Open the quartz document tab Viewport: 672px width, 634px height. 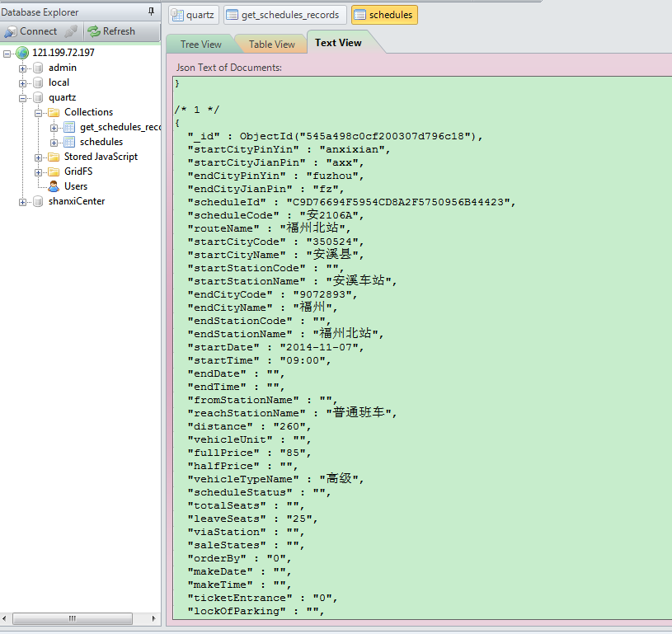(194, 15)
